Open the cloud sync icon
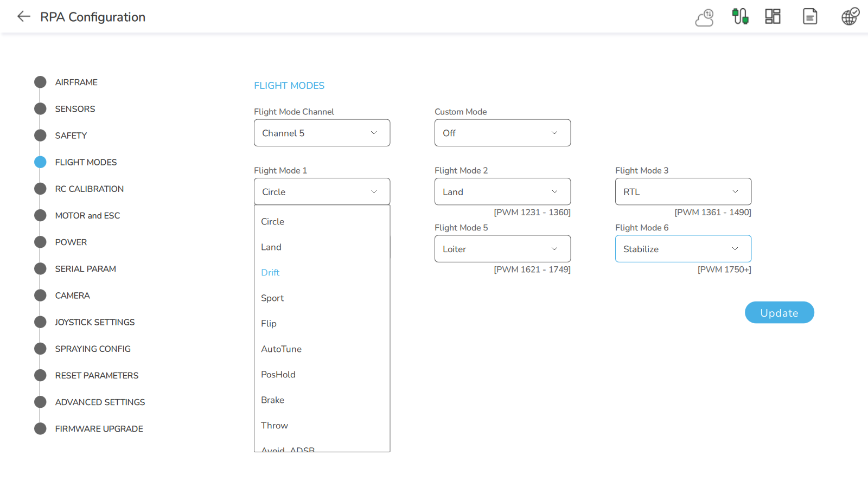This screenshot has height=488, width=868. pyautogui.click(x=704, y=17)
